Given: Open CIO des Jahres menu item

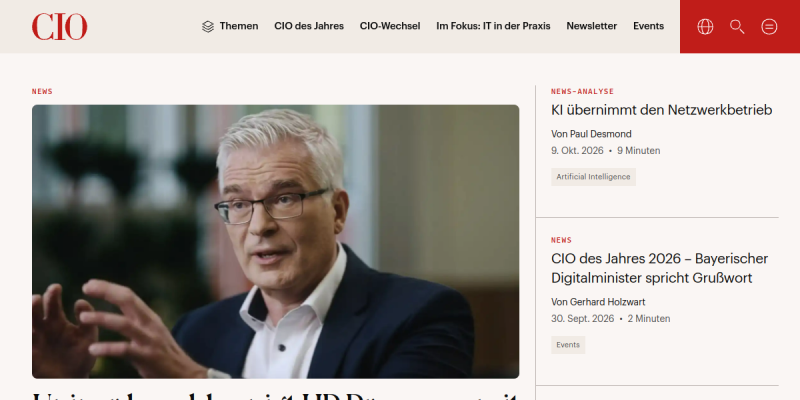Looking at the screenshot, I should click(309, 26).
